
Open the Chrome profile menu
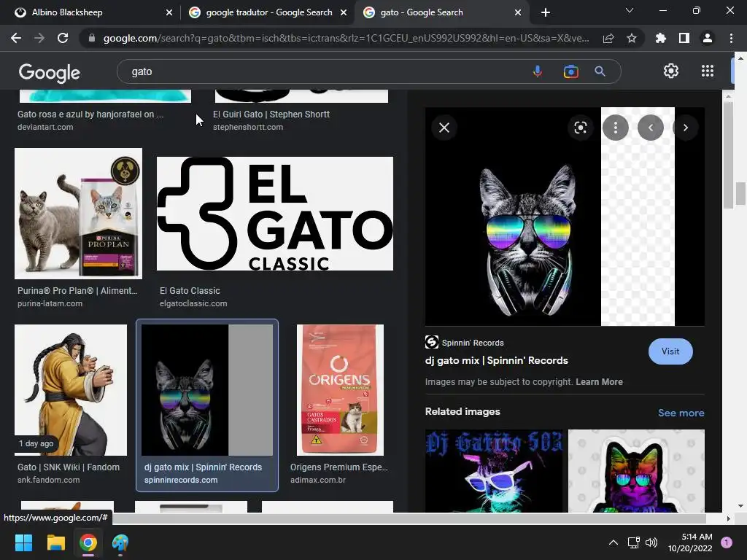click(x=708, y=38)
